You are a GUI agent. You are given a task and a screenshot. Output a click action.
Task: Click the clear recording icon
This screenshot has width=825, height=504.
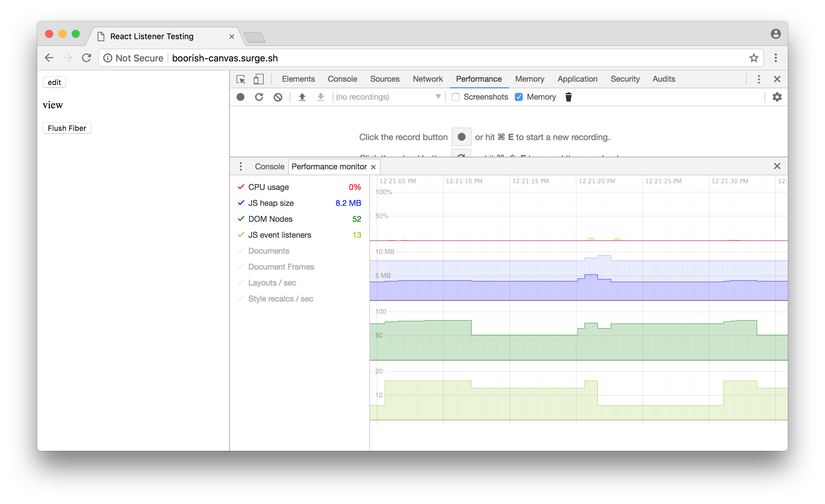tap(278, 97)
